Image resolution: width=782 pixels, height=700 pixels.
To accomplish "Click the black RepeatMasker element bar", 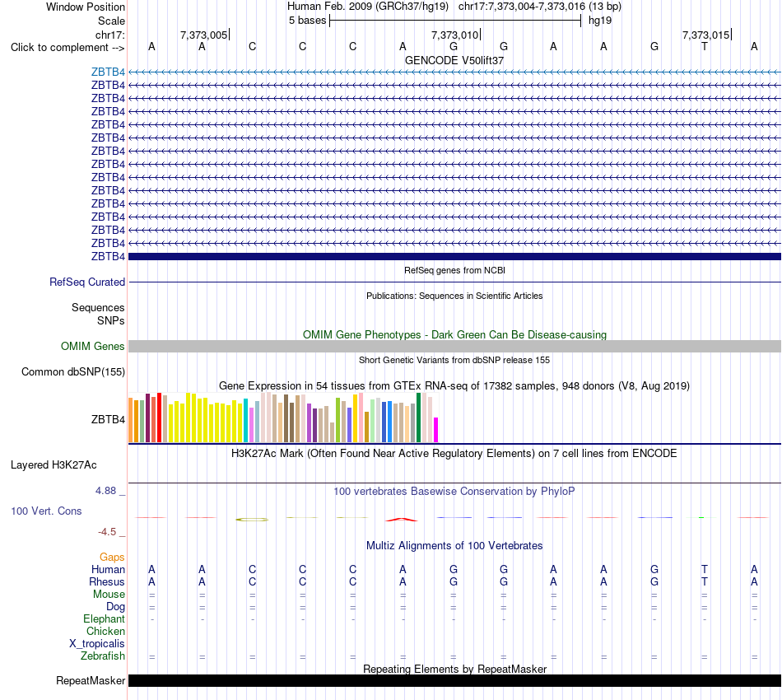I will coord(454,681).
